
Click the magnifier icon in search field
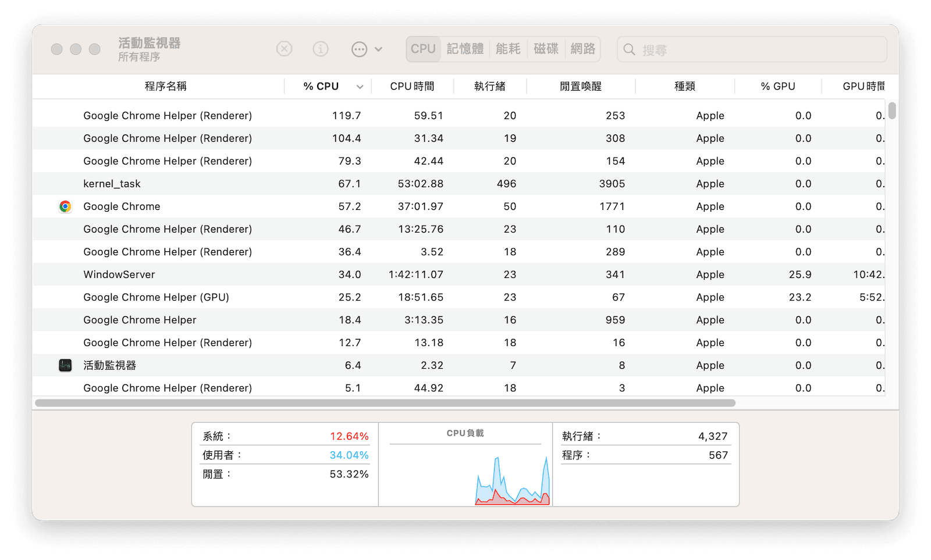click(x=630, y=50)
